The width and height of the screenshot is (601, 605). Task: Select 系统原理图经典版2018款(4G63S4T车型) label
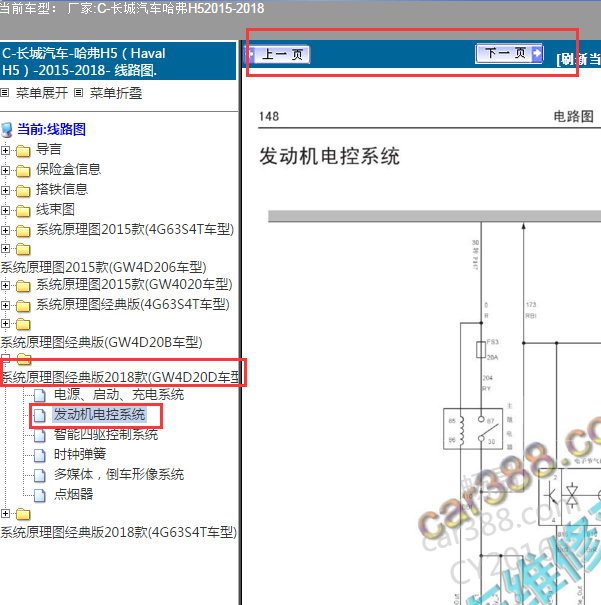[118, 533]
